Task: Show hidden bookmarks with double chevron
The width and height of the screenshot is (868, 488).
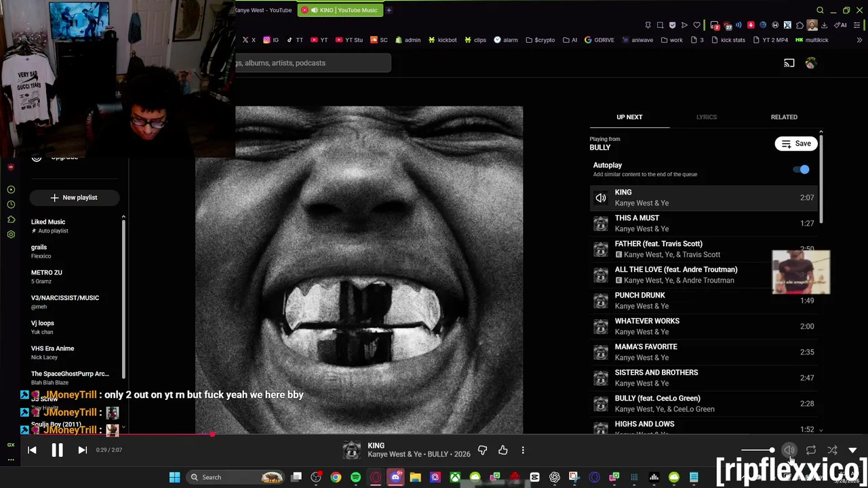Action: point(859,40)
